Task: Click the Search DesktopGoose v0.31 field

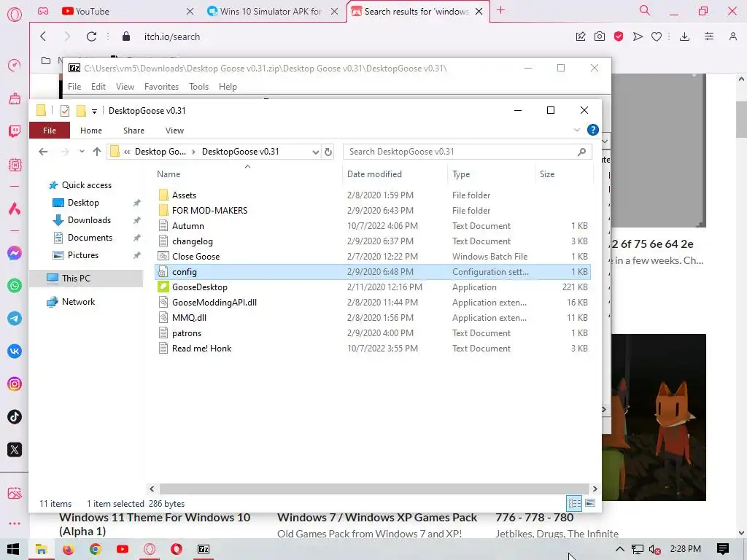Action: coord(468,152)
